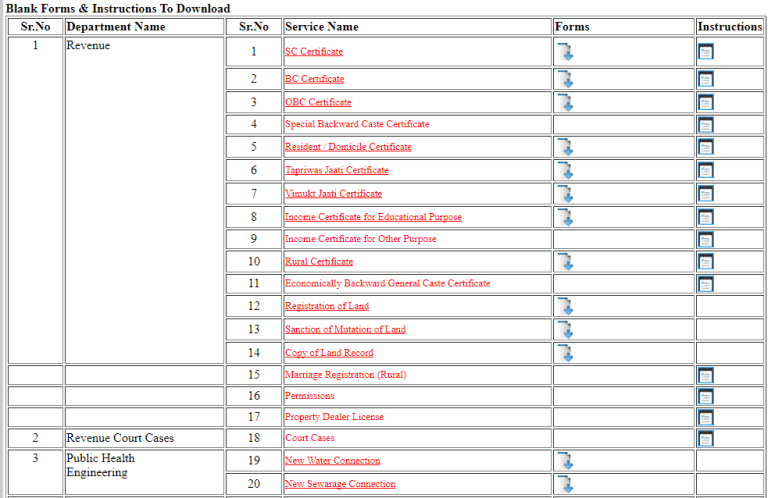Screen dimensions: 768x498
Task: Open the Copy of Land Record link
Action: tap(329, 353)
